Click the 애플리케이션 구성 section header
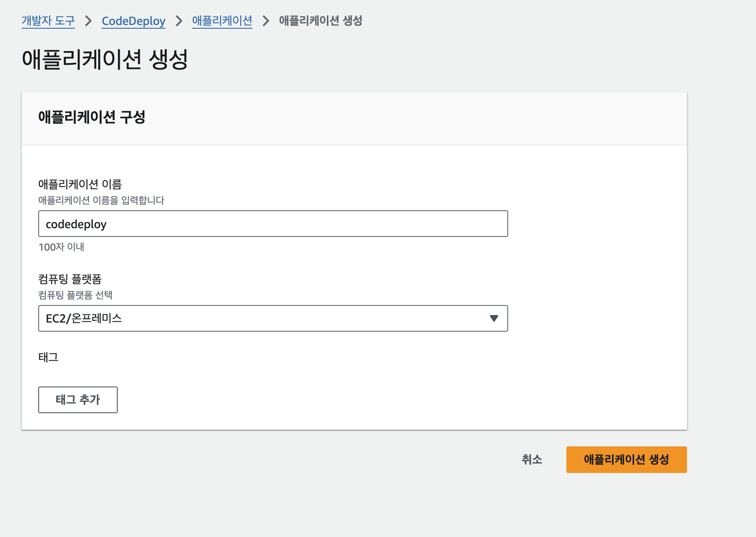The height and width of the screenshot is (537, 756). (x=92, y=117)
